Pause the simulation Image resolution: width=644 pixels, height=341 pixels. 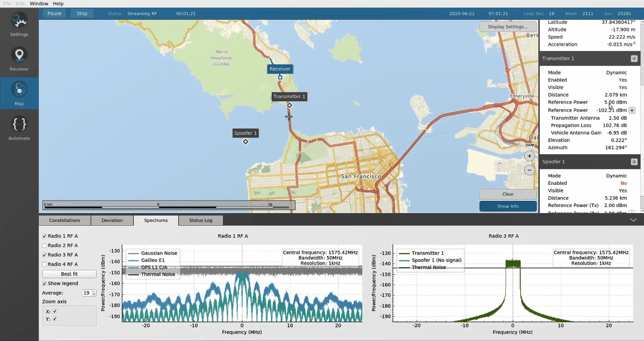click(x=54, y=14)
